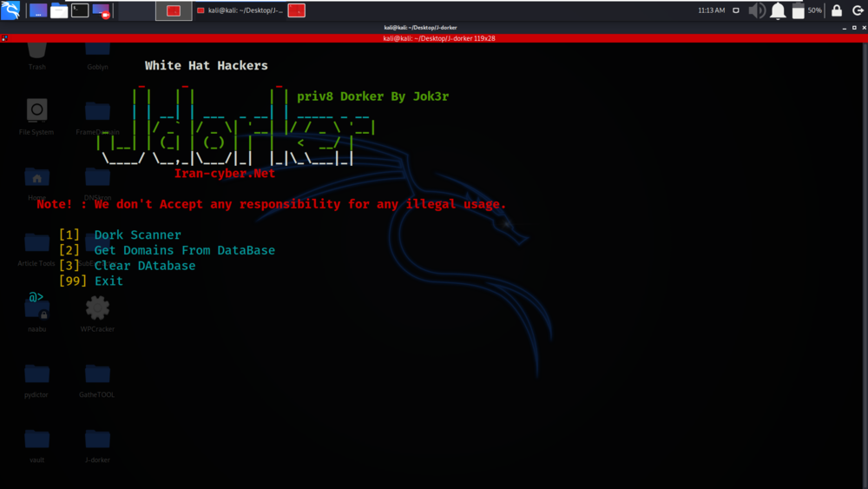Click the '[3] Clear DAtabase' option

pyautogui.click(x=128, y=266)
